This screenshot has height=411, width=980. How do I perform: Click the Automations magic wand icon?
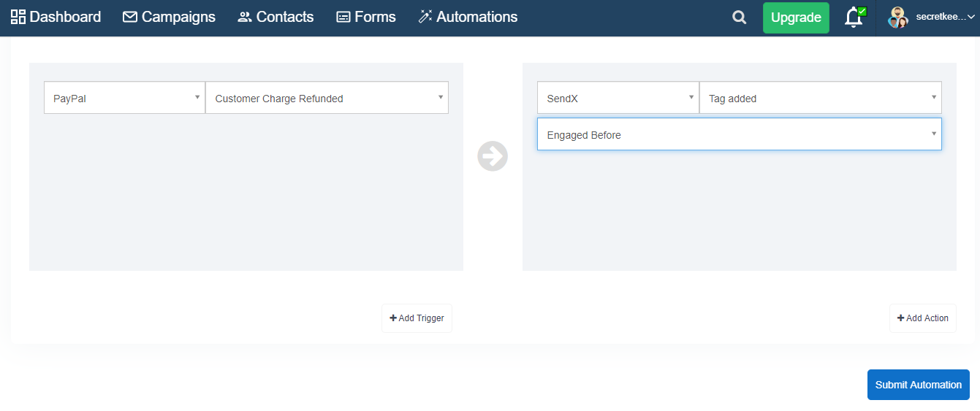click(425, 17)
